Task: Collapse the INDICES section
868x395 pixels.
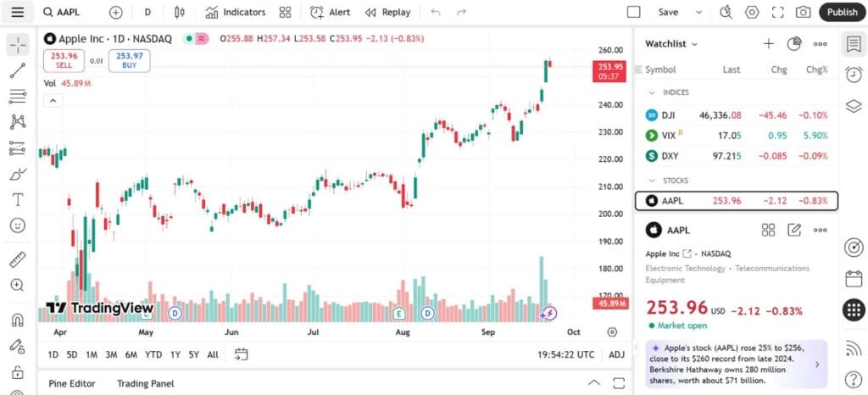Action: tap(651, 92)
